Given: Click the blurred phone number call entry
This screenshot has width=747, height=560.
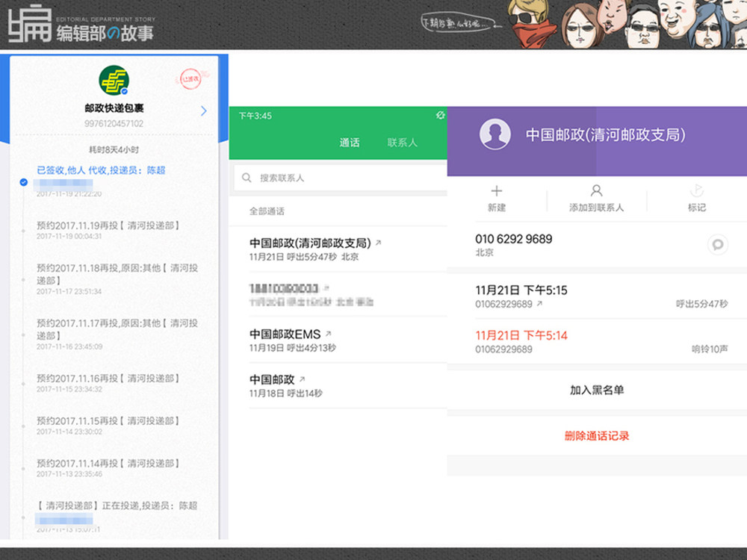Looking at the screenshot, I should pos(348,294).
